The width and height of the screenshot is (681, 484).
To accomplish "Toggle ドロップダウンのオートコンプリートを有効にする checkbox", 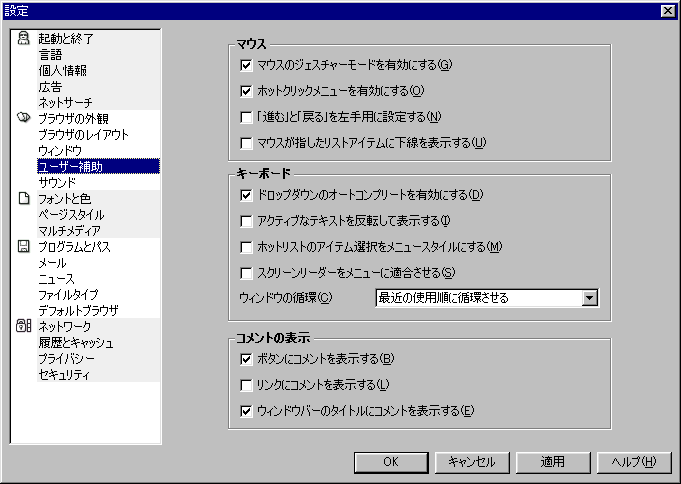I will coord(246,195).
